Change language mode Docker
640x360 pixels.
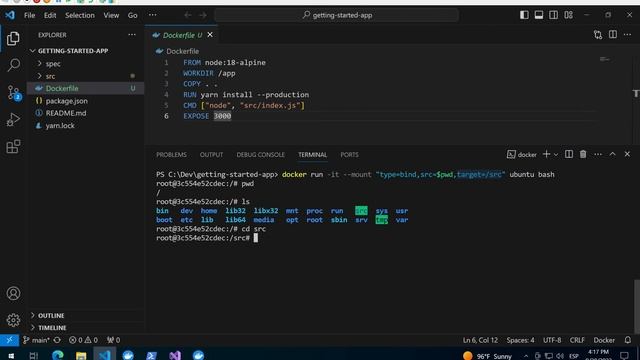tap(604, 340)
